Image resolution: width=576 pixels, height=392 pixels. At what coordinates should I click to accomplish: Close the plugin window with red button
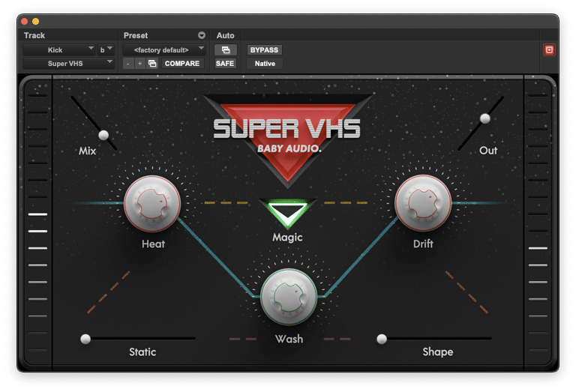[25, 21]
